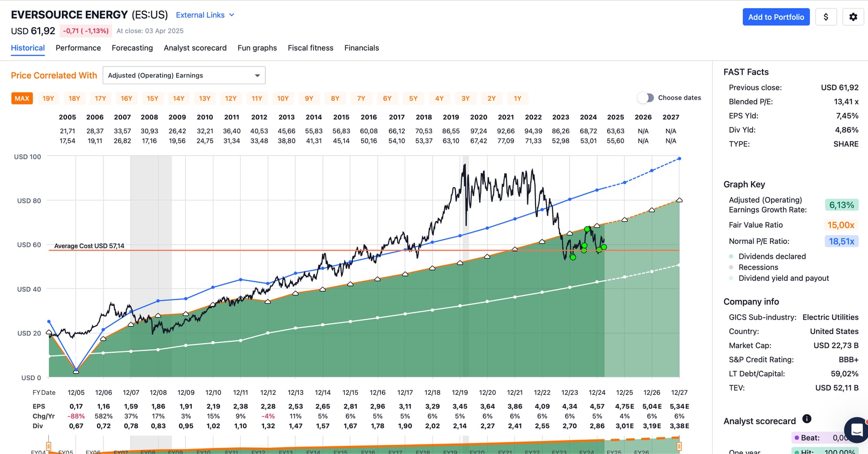
Task: Select the 17Y time range
Action: pyautogui.click(x=100, y=99)
